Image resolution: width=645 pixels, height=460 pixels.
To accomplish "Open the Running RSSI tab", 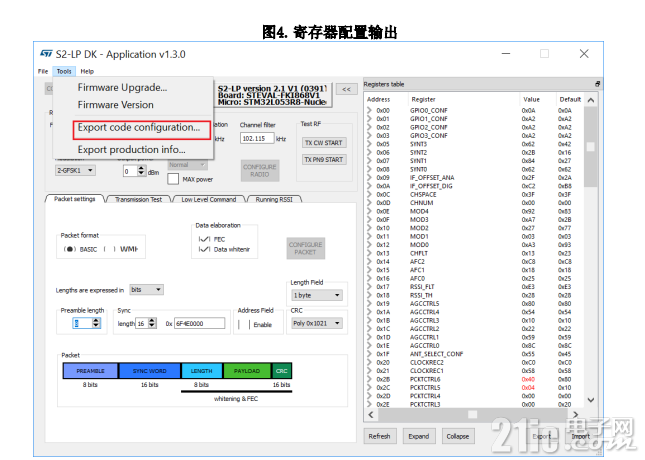I will click(274, 199).
